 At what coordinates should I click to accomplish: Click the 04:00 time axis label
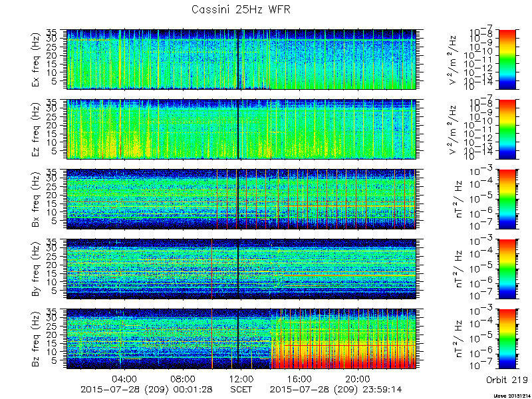[125, 378]
